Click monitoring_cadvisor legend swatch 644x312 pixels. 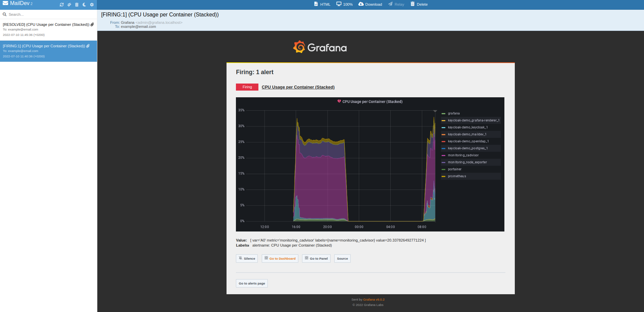pyautogui.click(x=443, y=156)
